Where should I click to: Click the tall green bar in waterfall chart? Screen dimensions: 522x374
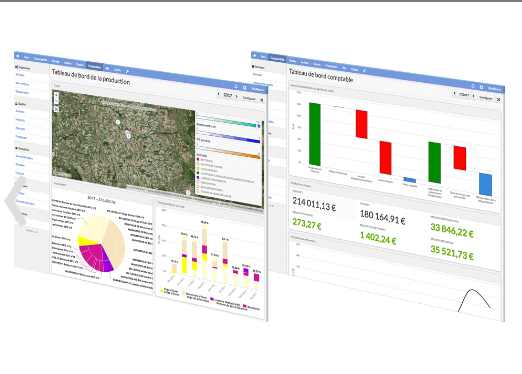pyautogui.click(x=315, y=134)
